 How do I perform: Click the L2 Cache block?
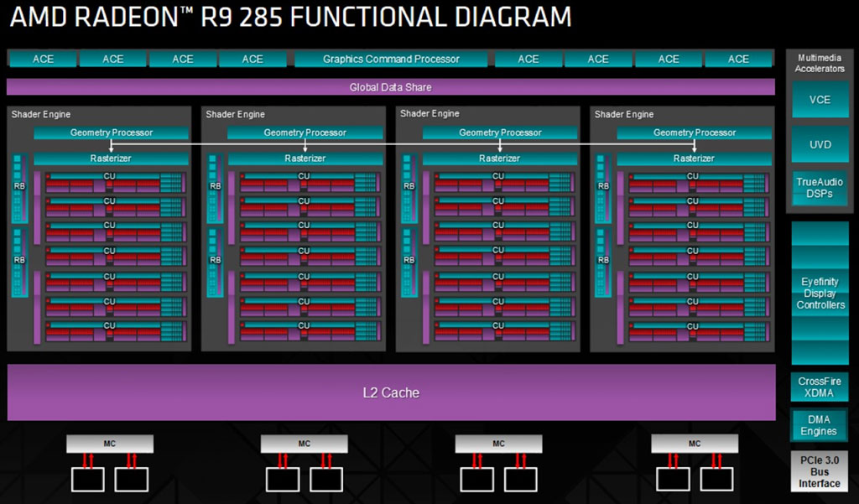tap(391, 392)
